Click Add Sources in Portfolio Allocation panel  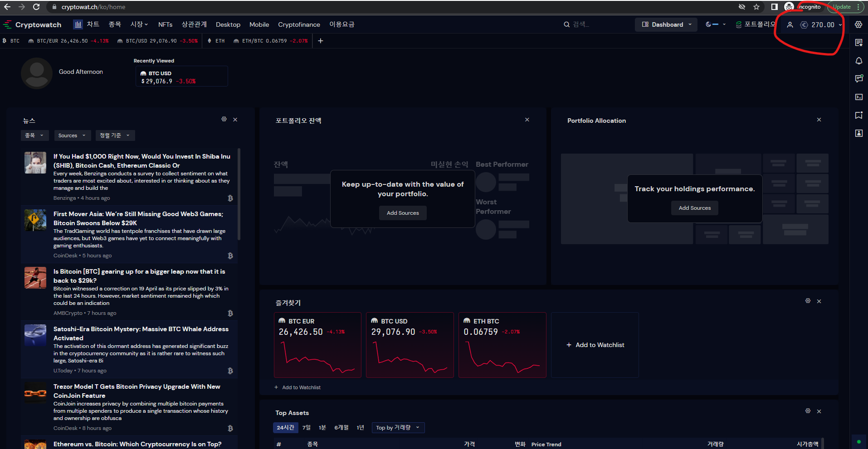pyautogui.click(x=695, y=208)
